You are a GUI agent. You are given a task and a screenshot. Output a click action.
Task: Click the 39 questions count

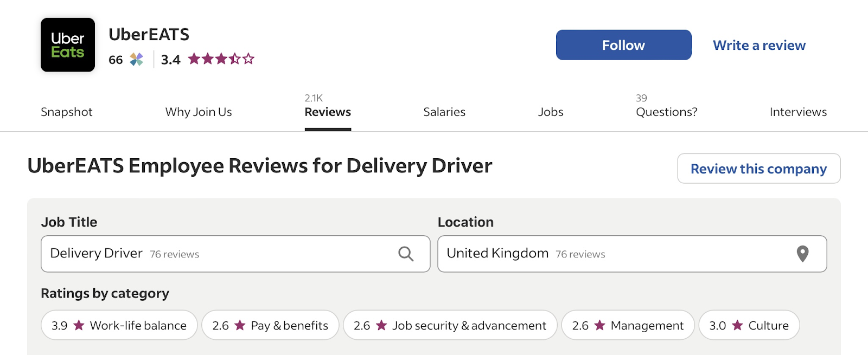click(x=641, y=98)
